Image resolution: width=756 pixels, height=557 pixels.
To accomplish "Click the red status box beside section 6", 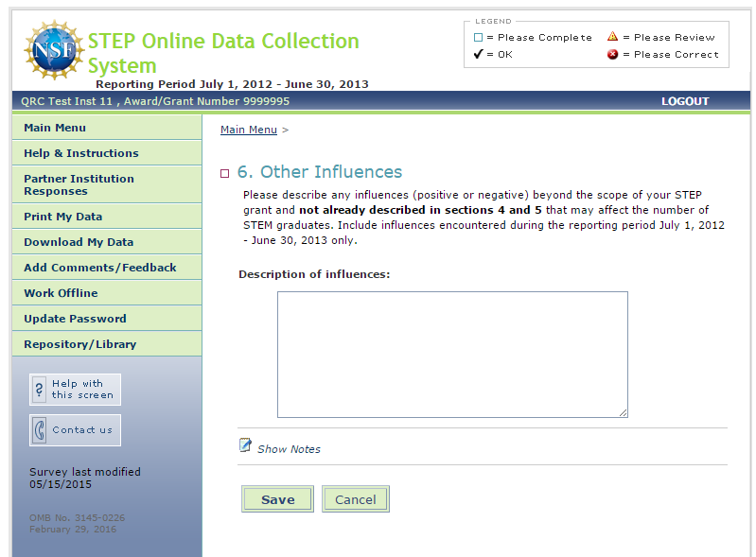I will coord(224,173).
